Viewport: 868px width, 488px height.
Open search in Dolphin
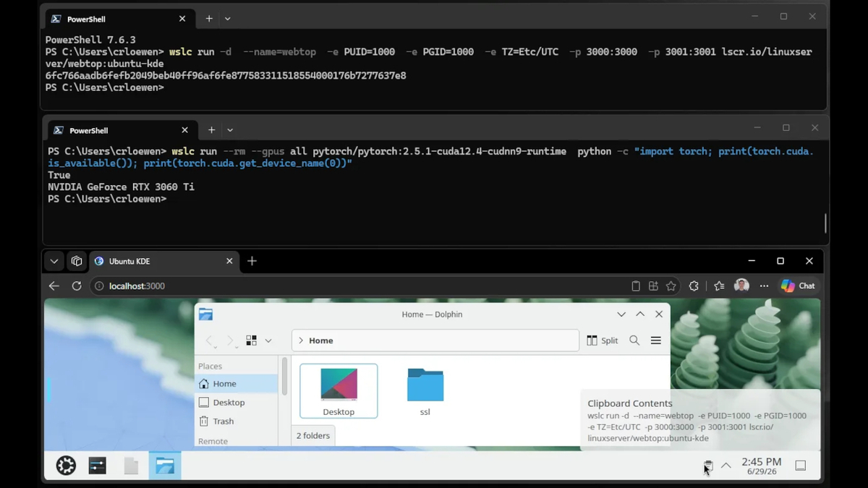pyautogui.click(x=634, y=341)
